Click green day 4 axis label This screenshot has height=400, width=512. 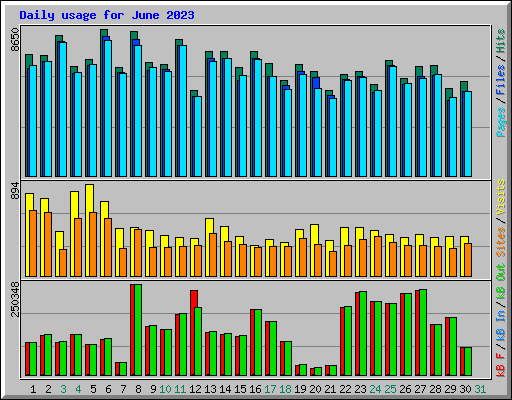tap(78, 389)
